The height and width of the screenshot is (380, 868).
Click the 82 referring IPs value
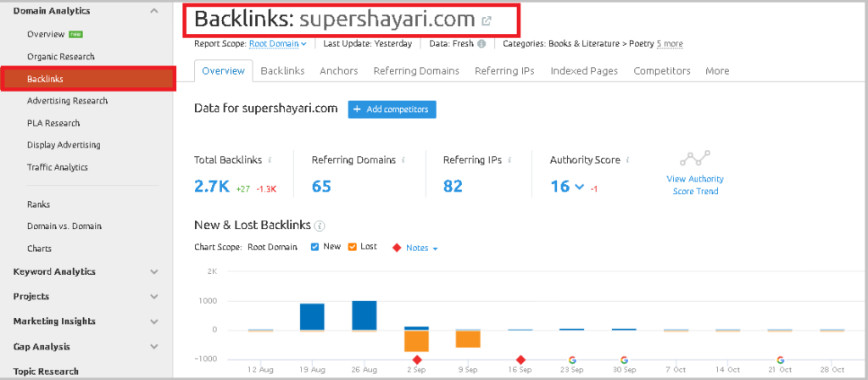453,186
